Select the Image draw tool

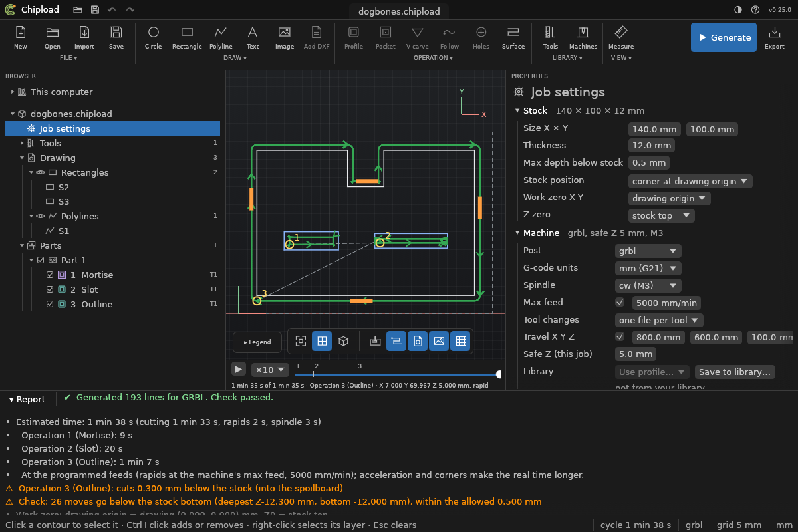[285, 37]
